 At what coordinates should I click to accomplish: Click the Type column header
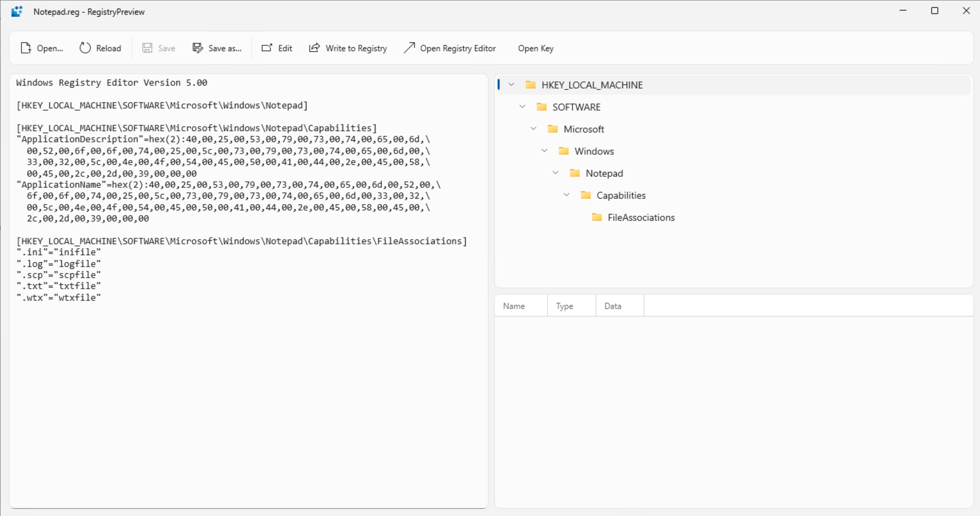[564, 306]
